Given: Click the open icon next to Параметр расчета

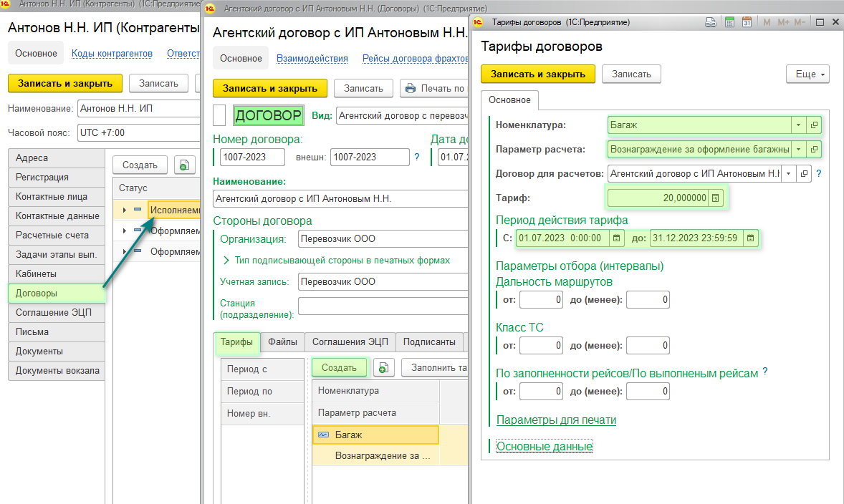Looking at the screenshot, I should tap(814, 150).
